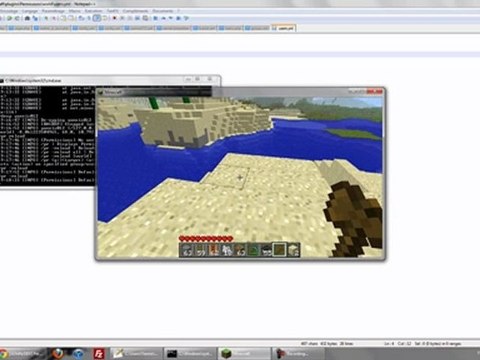Toggle Show All Characters toolbar icon

tap(89, 18)
